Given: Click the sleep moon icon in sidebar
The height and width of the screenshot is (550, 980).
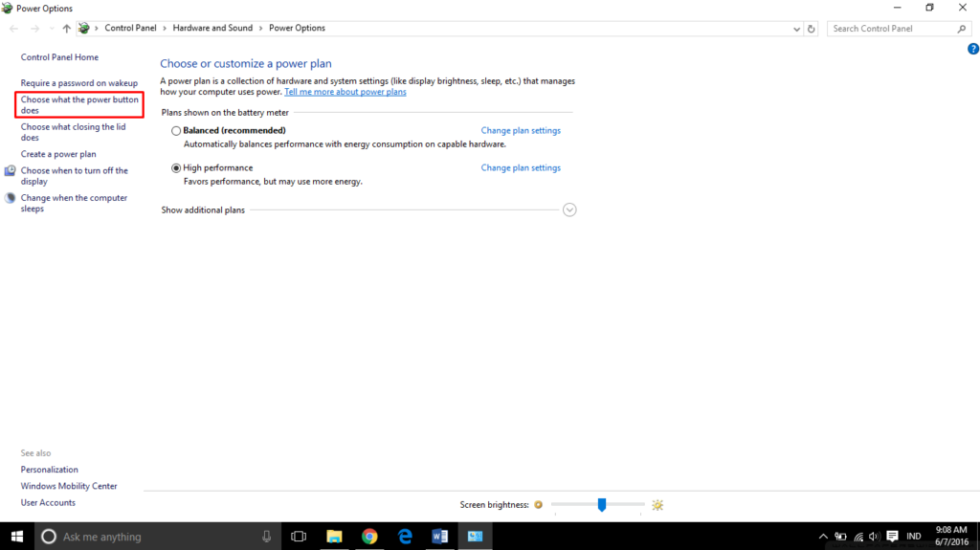Looking at the screenshot, I should pos(10,198).
